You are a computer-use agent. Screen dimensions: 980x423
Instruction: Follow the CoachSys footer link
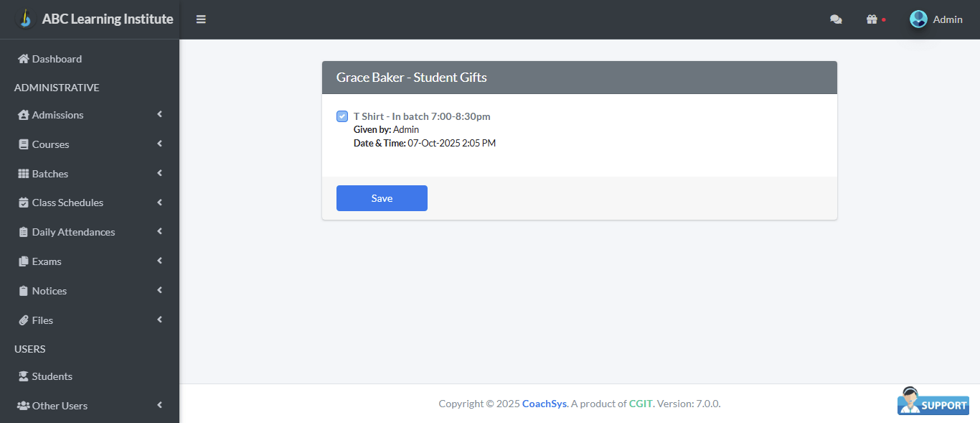545,404
